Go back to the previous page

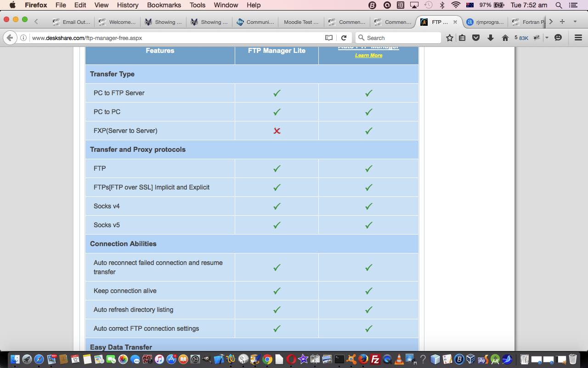click(10, 38)
